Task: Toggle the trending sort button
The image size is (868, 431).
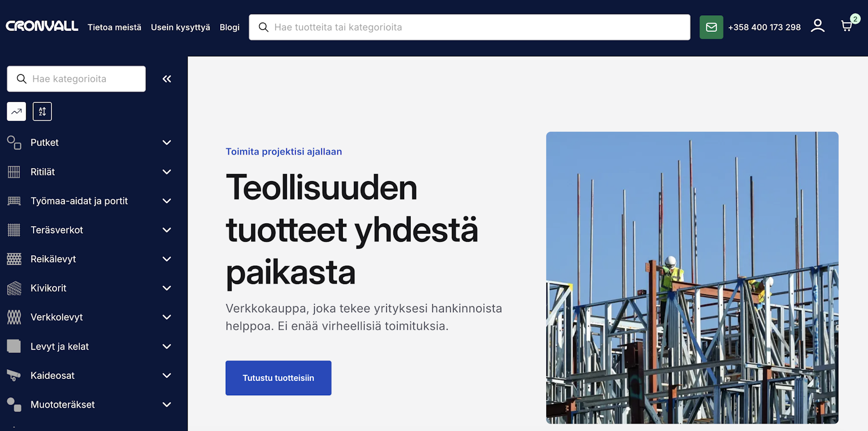Action: click(16, 112)
